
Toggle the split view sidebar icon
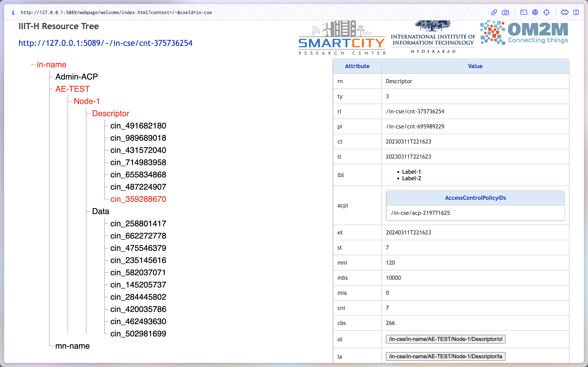[x=576, y=12]
